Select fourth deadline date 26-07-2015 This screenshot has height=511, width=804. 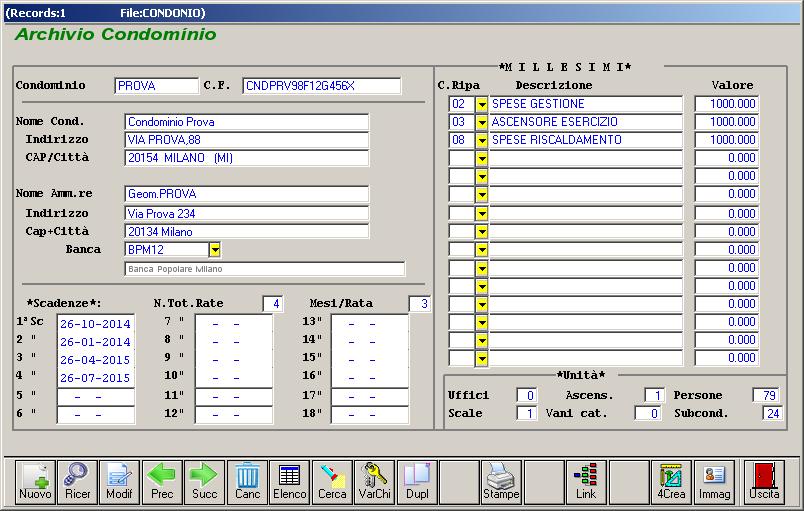coord(95,378)
